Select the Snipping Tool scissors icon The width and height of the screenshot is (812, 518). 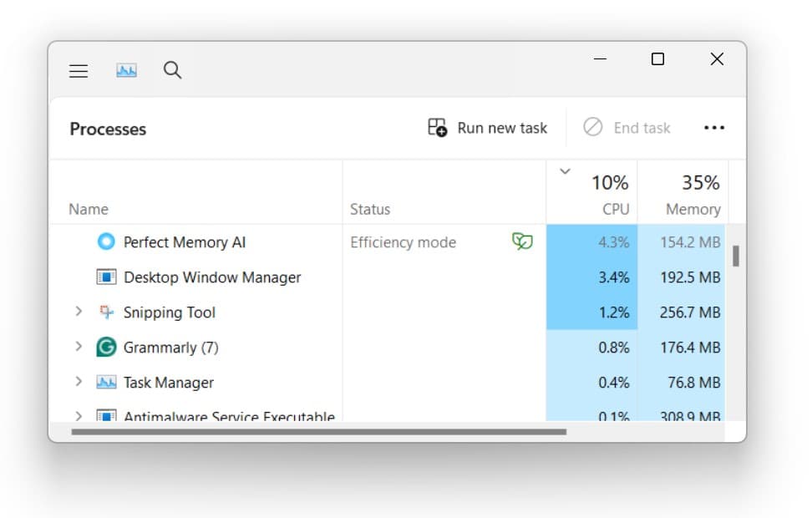[x=106, y=312]
